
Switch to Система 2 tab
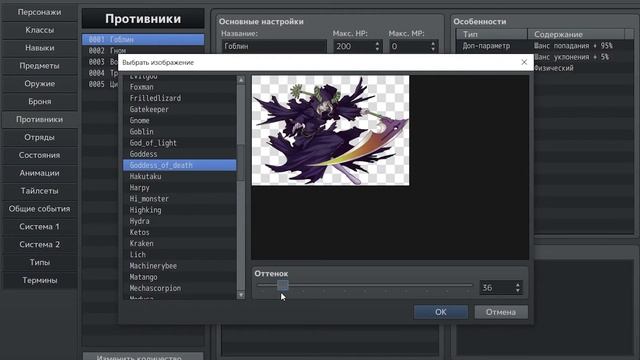coord(39,245)
